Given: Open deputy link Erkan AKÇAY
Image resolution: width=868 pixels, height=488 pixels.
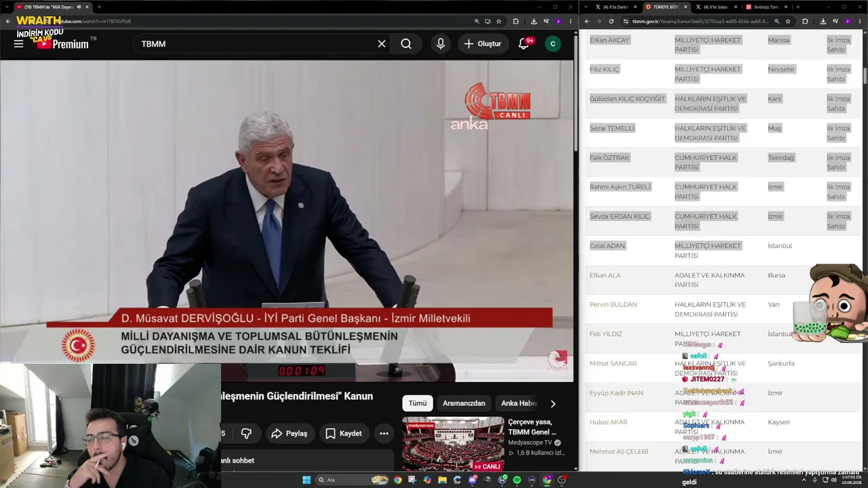Looking at the screenshot, I should click(x=610, y=40).
